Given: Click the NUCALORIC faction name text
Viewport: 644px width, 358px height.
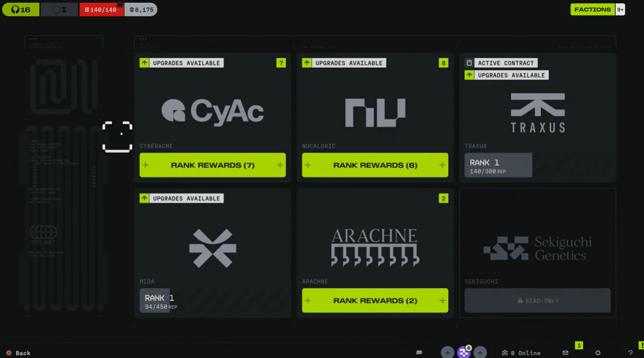Looking at the screenshot, I should click(x=319, y=146).
